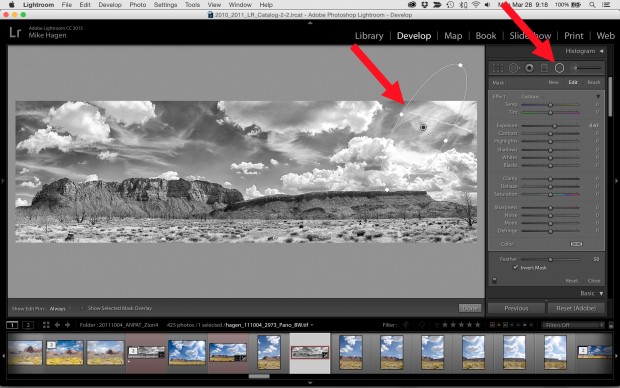Viewport: 620px width, 388px height.
Task: Enable Show Selected Mask Overlay checkbox
Action: tap(82, 308)
